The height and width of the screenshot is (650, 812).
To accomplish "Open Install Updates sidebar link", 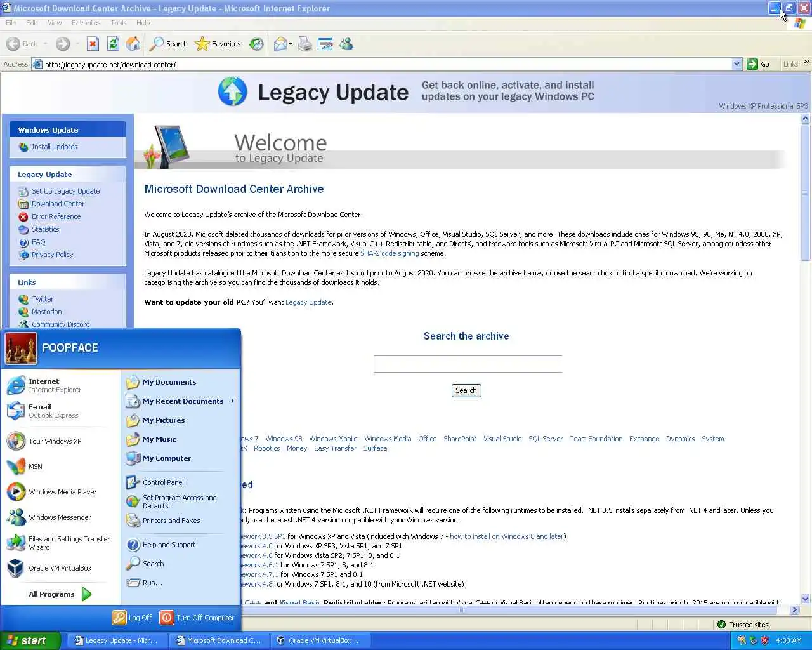I will 55,147.
